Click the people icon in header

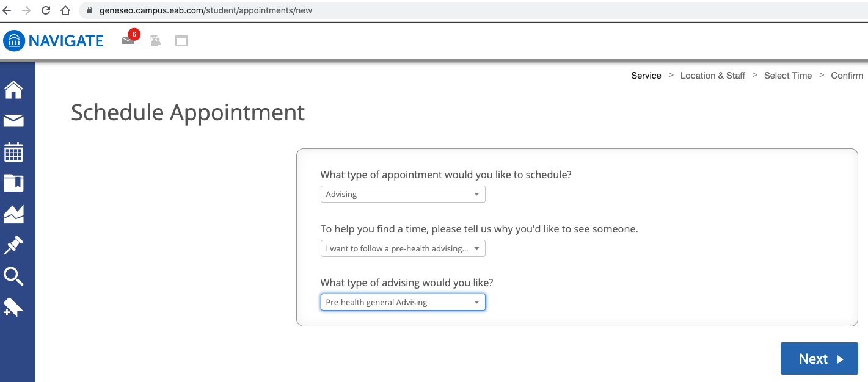(155, 41)
